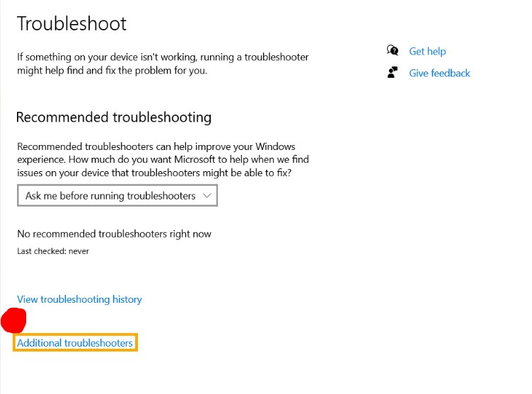This screenshot has width=532, height=394.
Task: Click the question mark in Get help icon
Action: pyautogui.click(x=394, y=51)
